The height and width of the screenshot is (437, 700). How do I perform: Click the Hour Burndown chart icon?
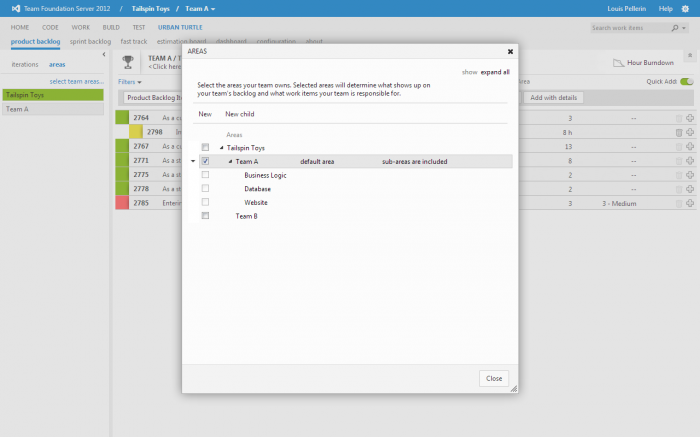(x=605, y=63)
